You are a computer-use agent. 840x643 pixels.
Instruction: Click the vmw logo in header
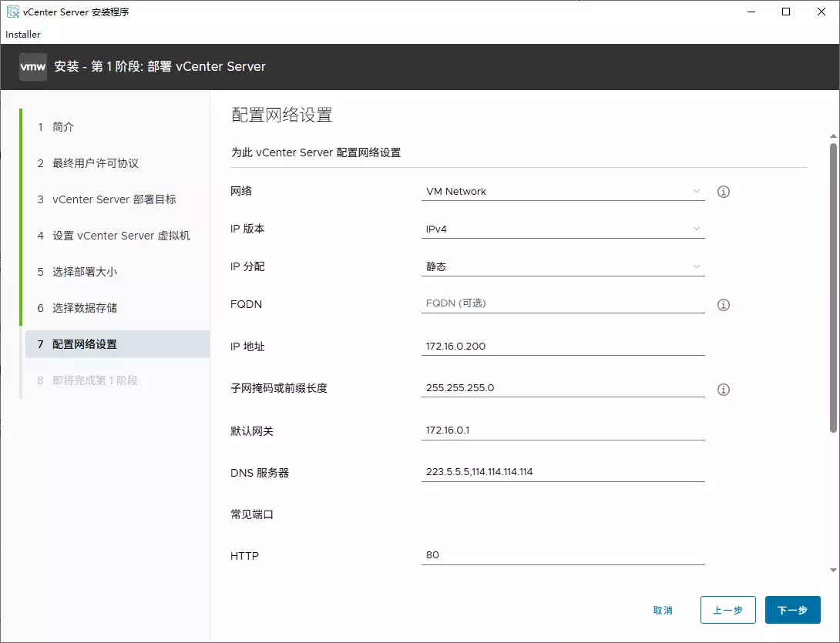[x=33, y=67]
